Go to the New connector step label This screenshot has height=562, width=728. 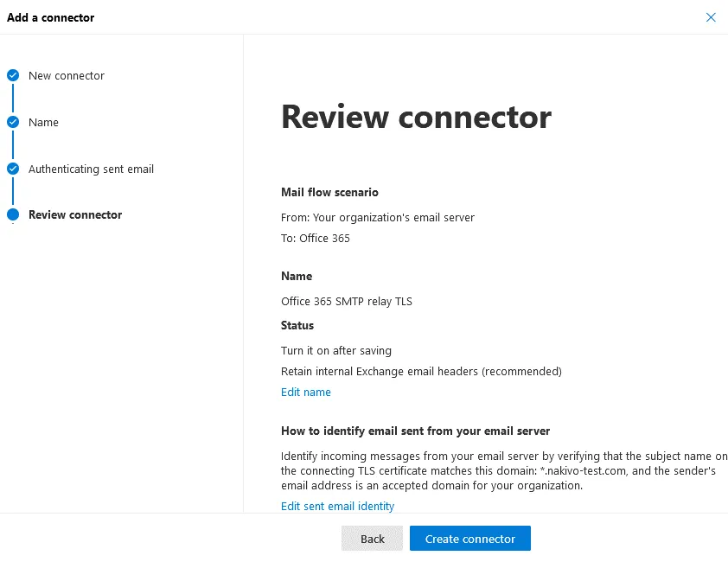[x=67, y=76]
